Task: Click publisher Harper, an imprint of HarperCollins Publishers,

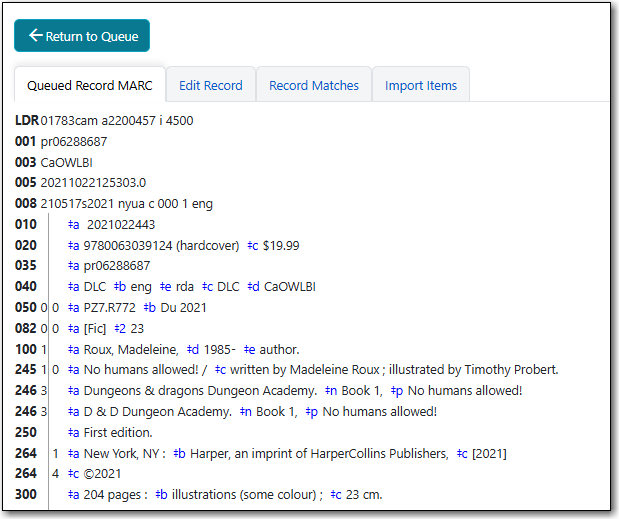Action: tap(319, 453)
